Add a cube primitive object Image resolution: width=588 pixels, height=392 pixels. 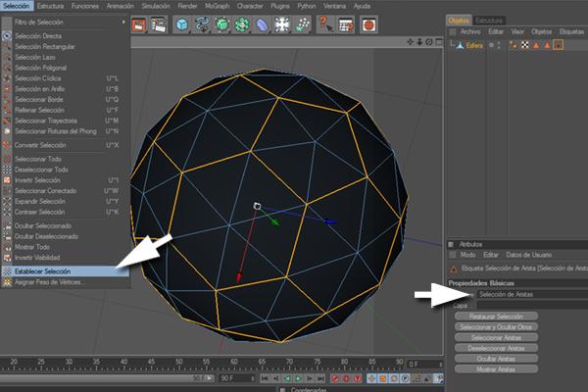click(182, 24)
